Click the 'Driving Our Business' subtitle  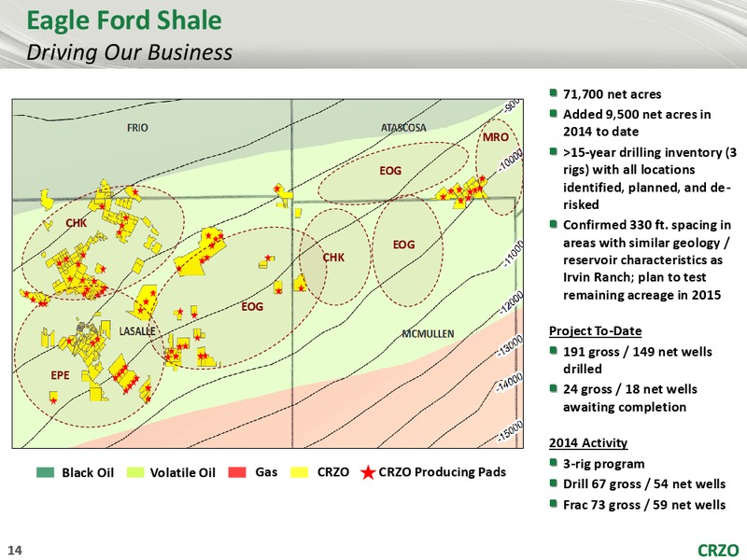pos(129,52)
